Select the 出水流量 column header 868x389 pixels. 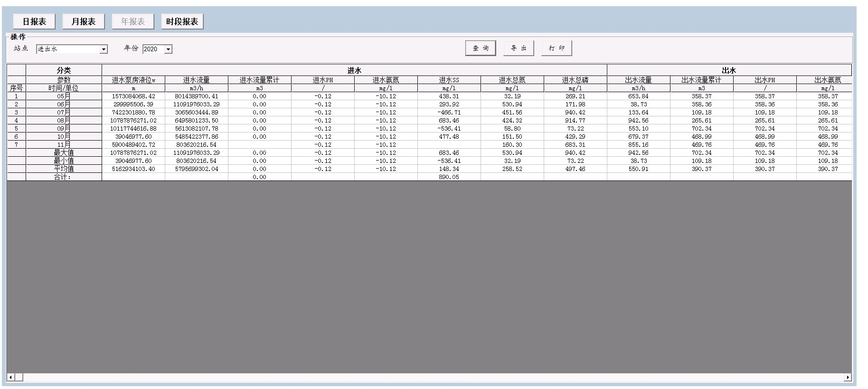pos(639,80)
